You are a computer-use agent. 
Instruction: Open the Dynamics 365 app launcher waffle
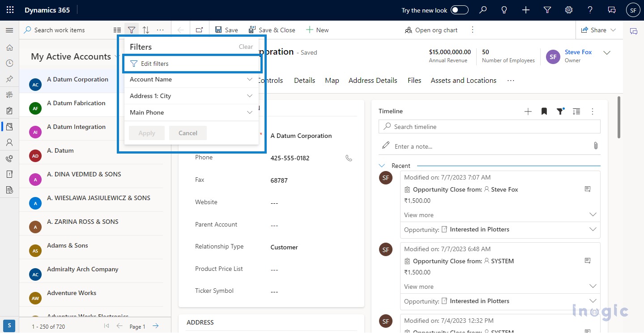point(10,10)
